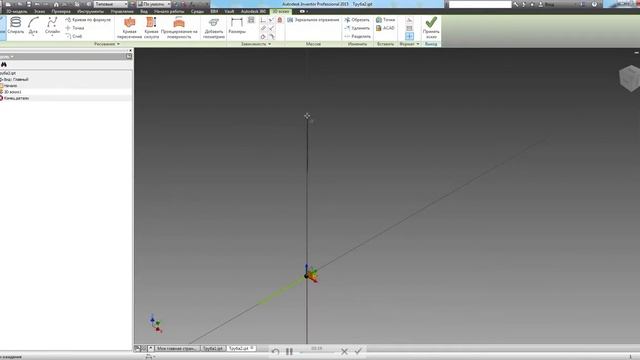This screenshot has width=640, height=360.
Task: Select Начало folder in browser tree
Action: pos(9,86)
